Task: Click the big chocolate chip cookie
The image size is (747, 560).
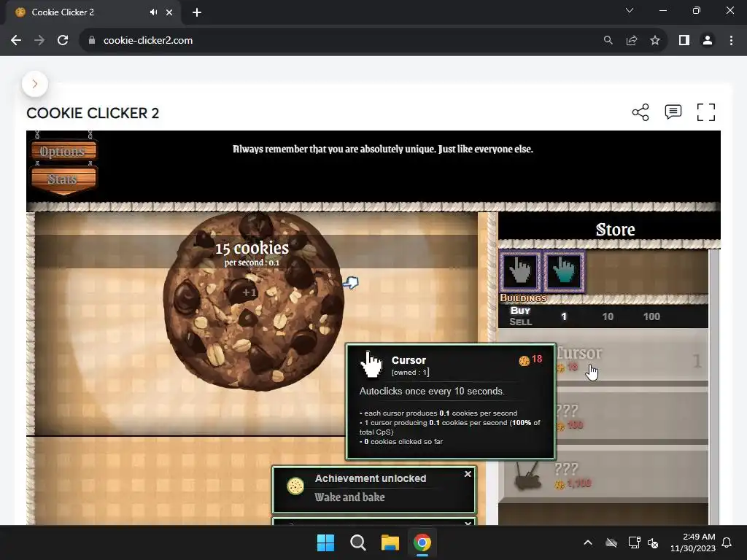Action: point(253,301)
